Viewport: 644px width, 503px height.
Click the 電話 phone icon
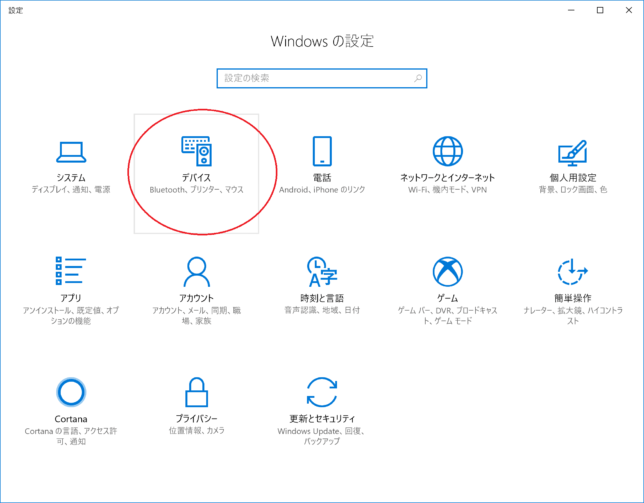pyautogui.click(x=322, y=151)
